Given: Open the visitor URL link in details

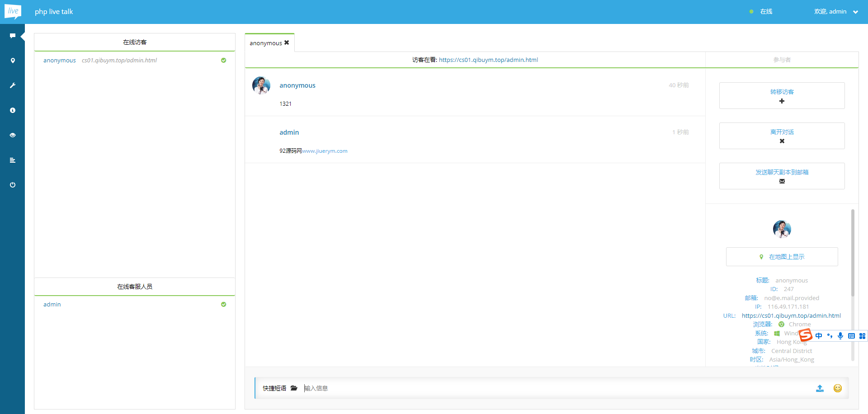Looking at the screenshot, I should pos(791,315).
